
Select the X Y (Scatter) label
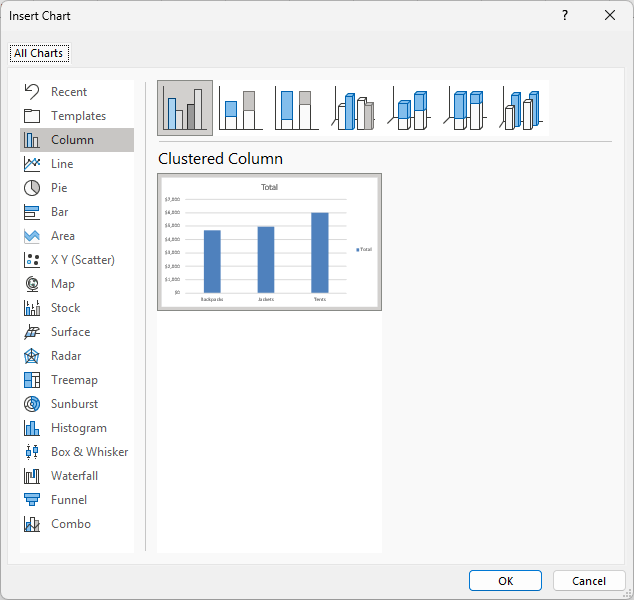coord(83,260)
